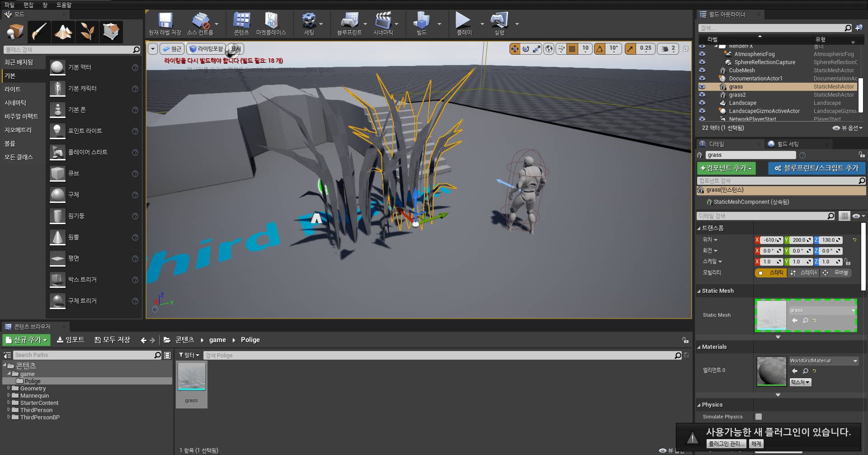Maximize or restore the viewport
This screenshot has width=868, height=455.
[686, 49]
